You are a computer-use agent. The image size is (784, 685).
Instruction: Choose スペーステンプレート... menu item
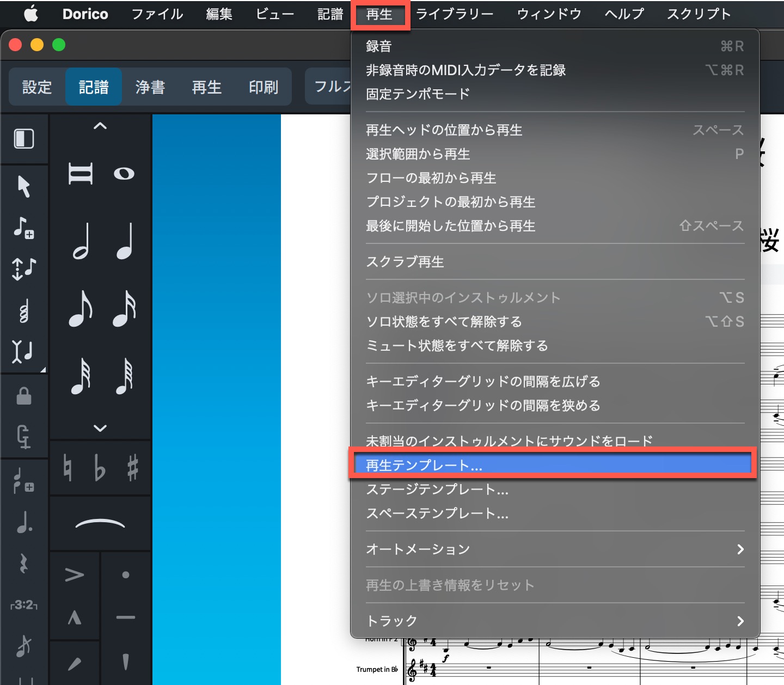point(555,513)
